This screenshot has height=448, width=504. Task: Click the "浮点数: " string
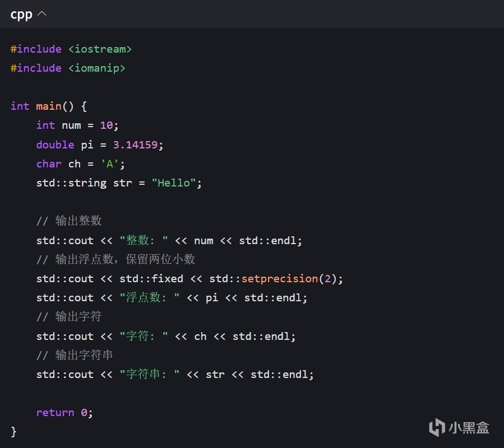point(150,298)
